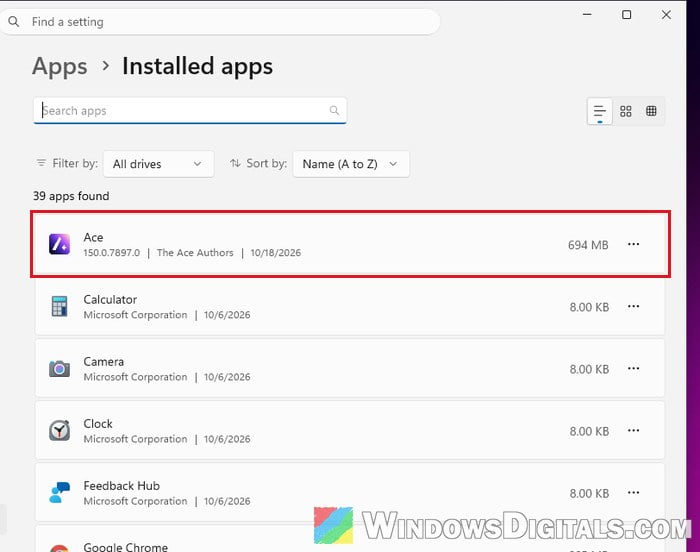Click the 8.00 KB size of Clock
This screenshot has height=552, width=700.
tap(589, 431)
